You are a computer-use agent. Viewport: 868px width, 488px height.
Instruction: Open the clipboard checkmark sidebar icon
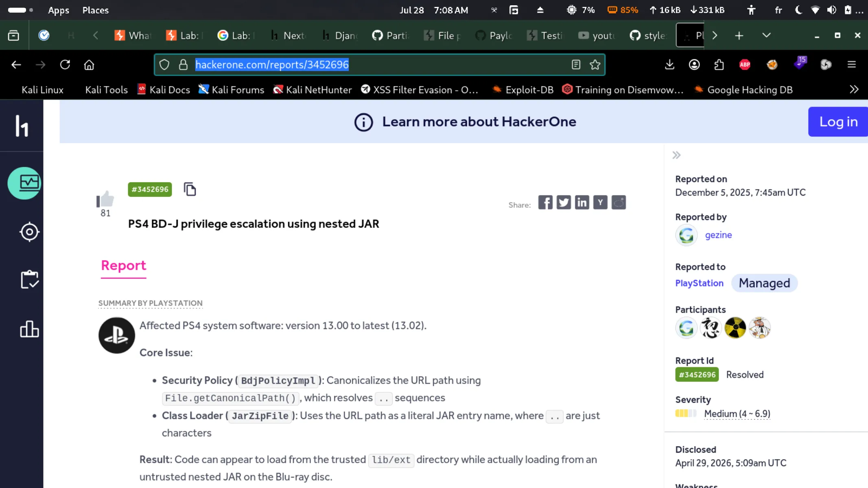(29, 280)
